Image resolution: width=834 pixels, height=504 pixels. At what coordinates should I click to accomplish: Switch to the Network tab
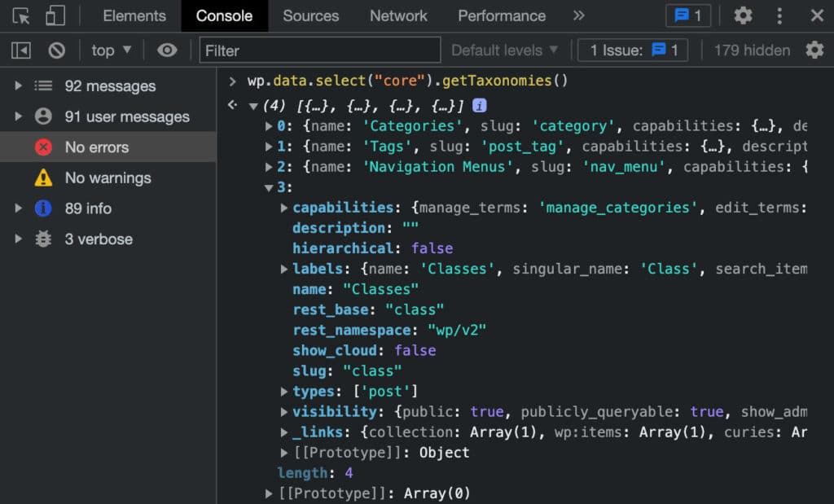pos(398,15)
